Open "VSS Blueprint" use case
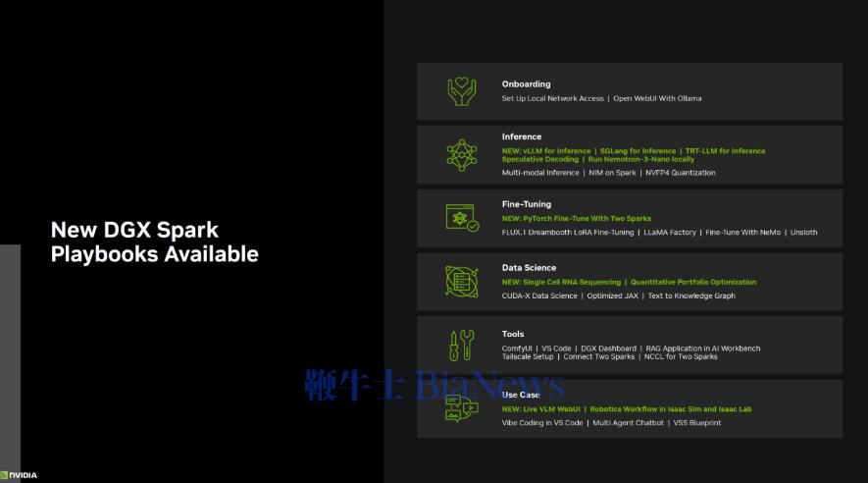The image size is (868, 483). pyautogui.click(x=696, y=422)
